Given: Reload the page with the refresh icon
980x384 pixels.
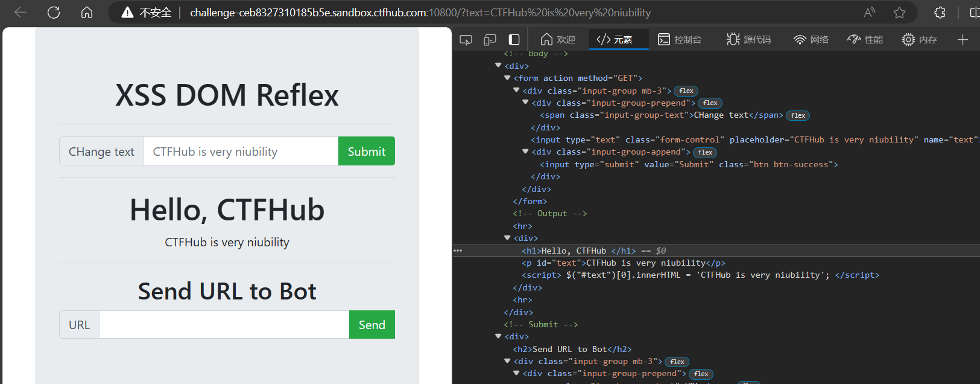Looking at the screenshot, I should (54, 12).
